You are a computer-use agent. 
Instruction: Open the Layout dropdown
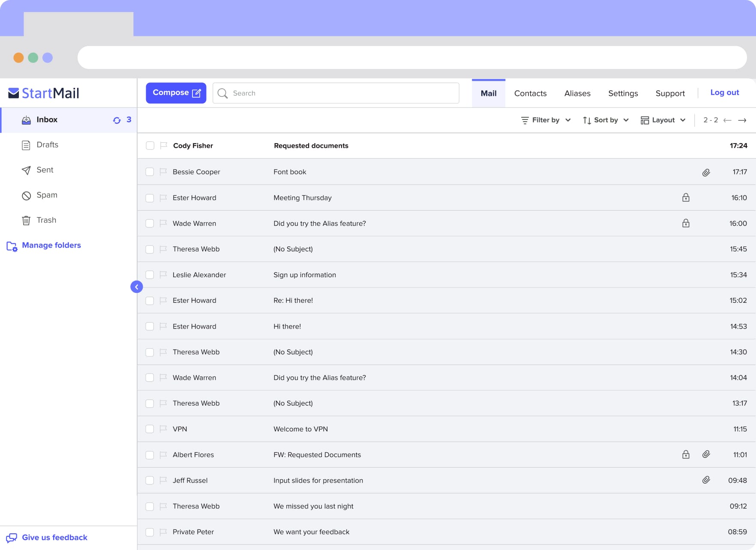[x=663, y=120]
